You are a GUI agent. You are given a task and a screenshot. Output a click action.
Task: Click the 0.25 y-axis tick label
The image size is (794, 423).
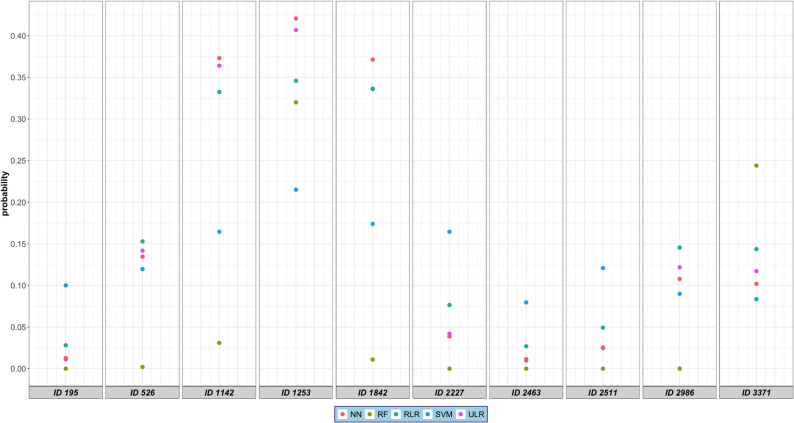18,161
